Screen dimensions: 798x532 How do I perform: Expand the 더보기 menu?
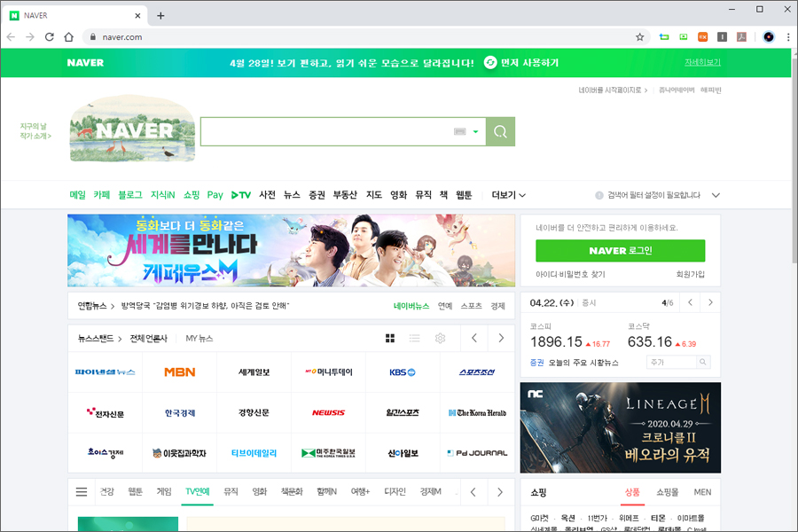pyautogui.click(x=508, y=195)
